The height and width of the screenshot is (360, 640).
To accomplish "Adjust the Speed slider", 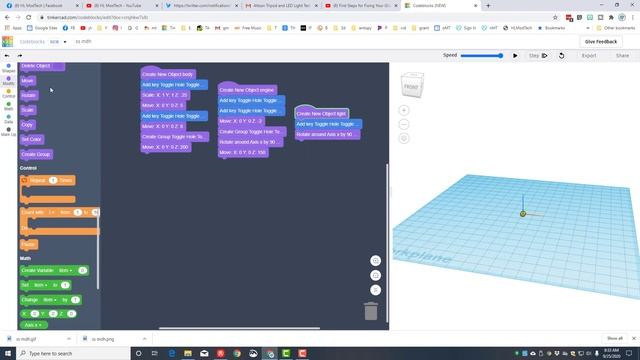I will pos(482,56).
